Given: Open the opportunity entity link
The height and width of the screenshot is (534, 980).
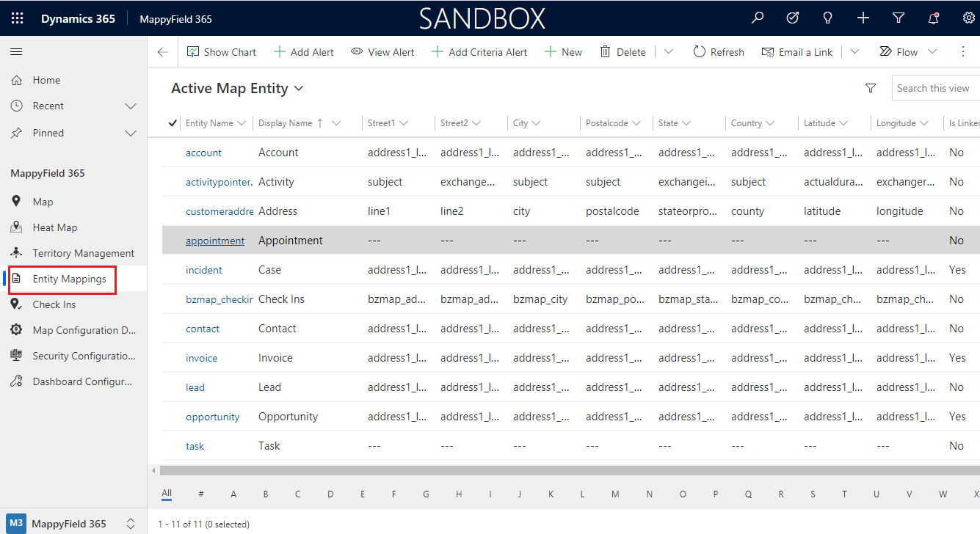Looking at the screenshot, I should pyautogui.click(x=213, y=417).
